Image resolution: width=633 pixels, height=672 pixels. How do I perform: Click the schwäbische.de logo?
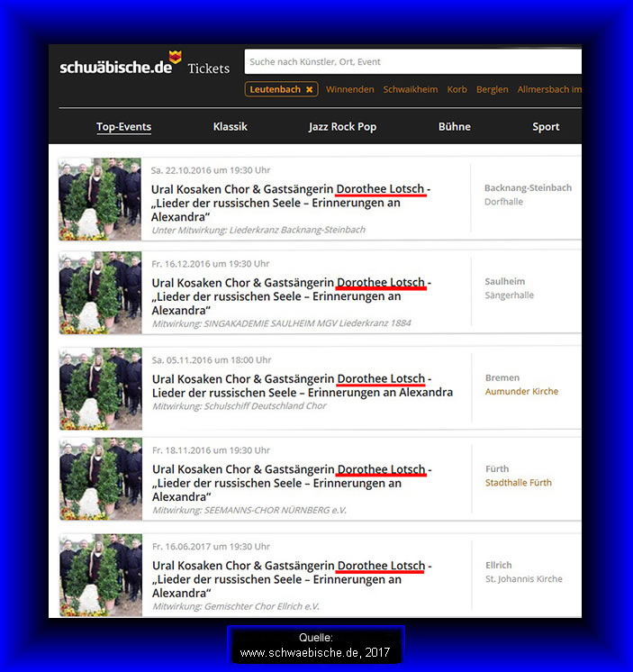[121, 63]
